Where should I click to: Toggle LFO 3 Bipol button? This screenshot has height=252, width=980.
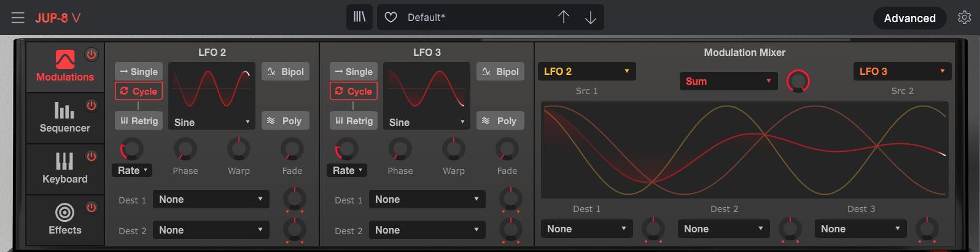click(500, 71)
